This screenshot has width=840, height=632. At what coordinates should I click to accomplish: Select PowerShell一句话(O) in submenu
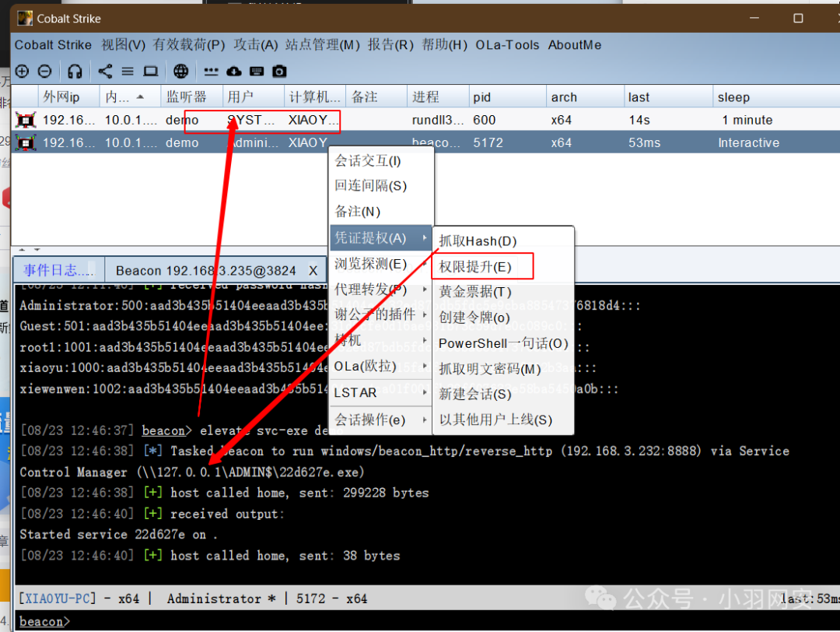503,343
